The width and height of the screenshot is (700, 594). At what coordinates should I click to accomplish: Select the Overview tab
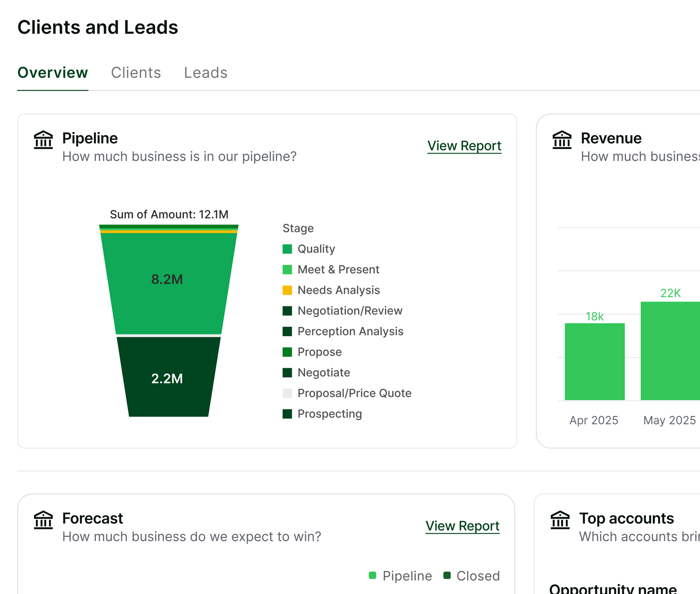point(53,72)
